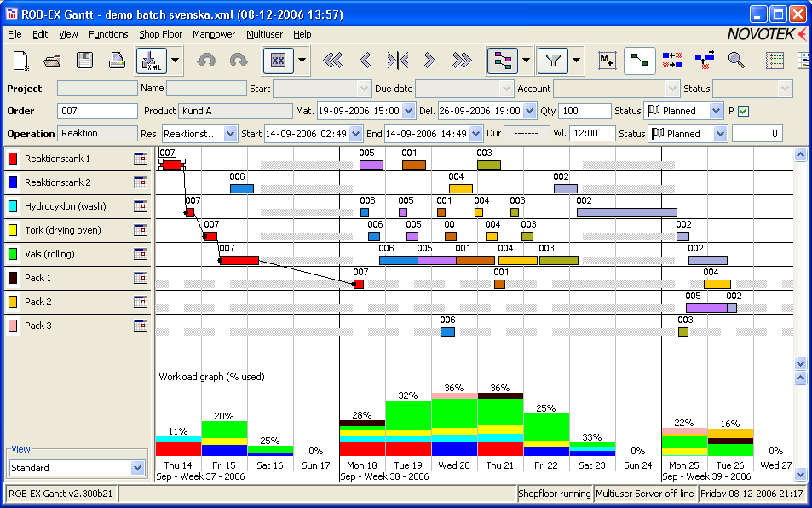Click the Filter funnel icon

point(553,61)
